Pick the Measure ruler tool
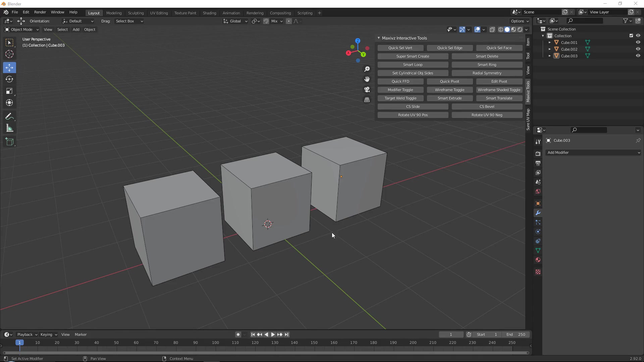 pos(9,128)
